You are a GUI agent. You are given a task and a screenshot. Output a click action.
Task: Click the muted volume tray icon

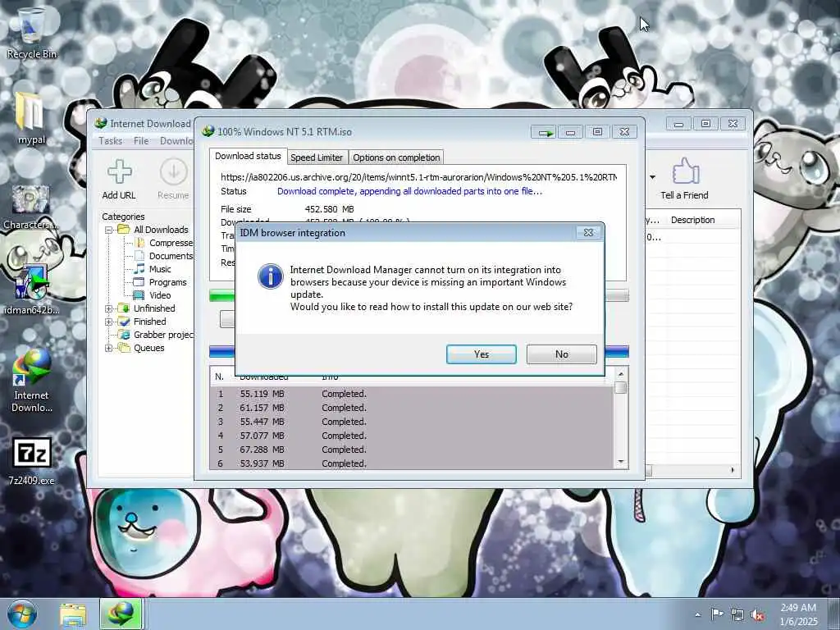(757, 615)
